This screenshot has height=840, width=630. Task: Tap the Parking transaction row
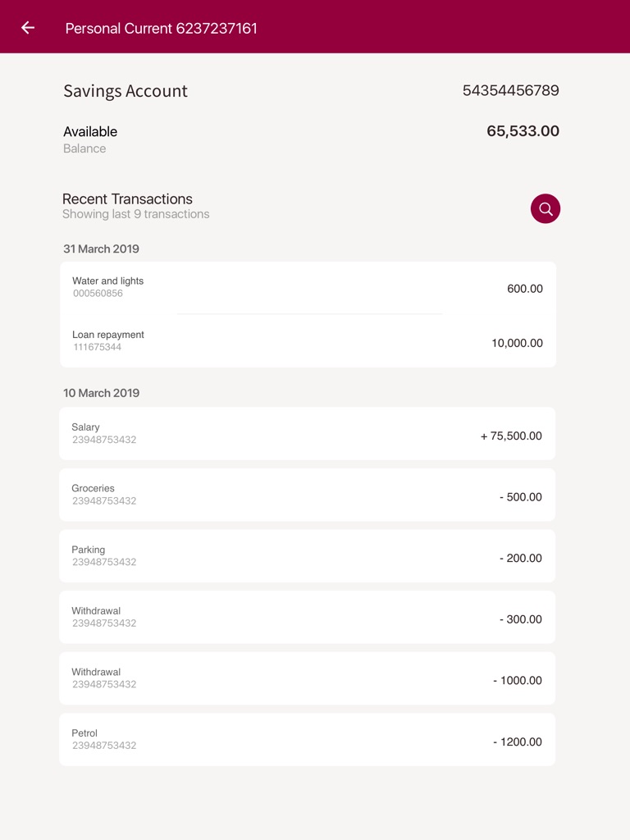(308, 556)
